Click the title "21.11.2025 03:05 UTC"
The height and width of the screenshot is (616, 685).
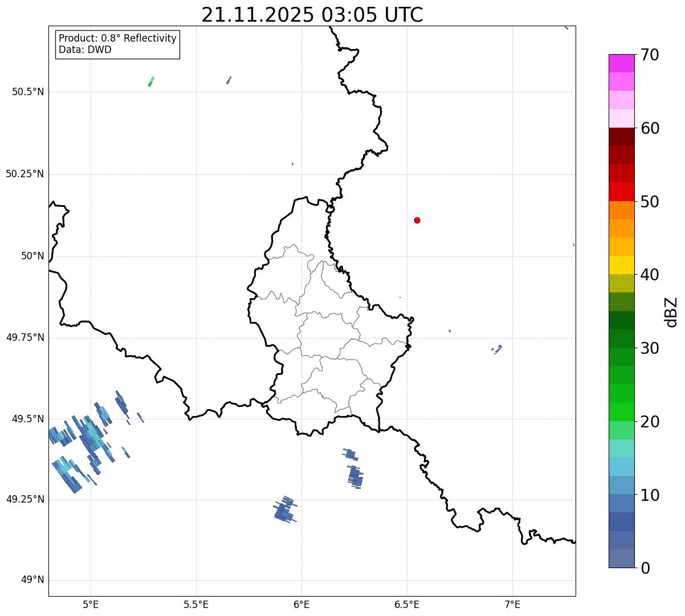tap(312, 15)
